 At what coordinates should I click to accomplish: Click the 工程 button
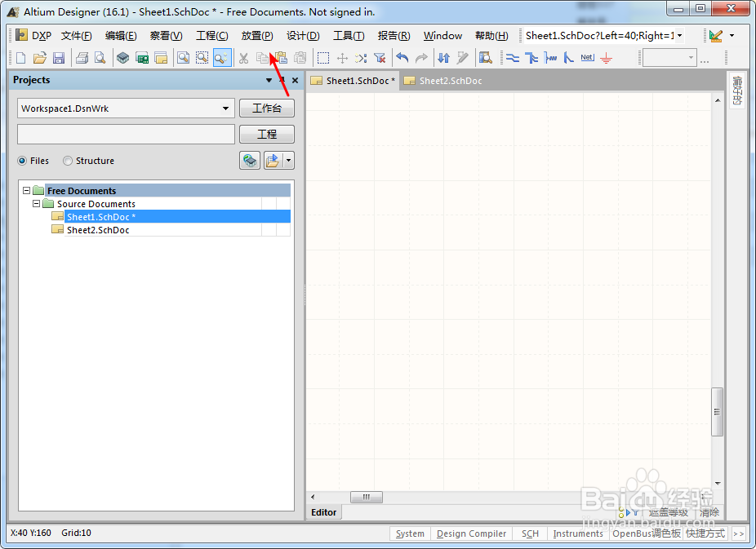point(267,135)
